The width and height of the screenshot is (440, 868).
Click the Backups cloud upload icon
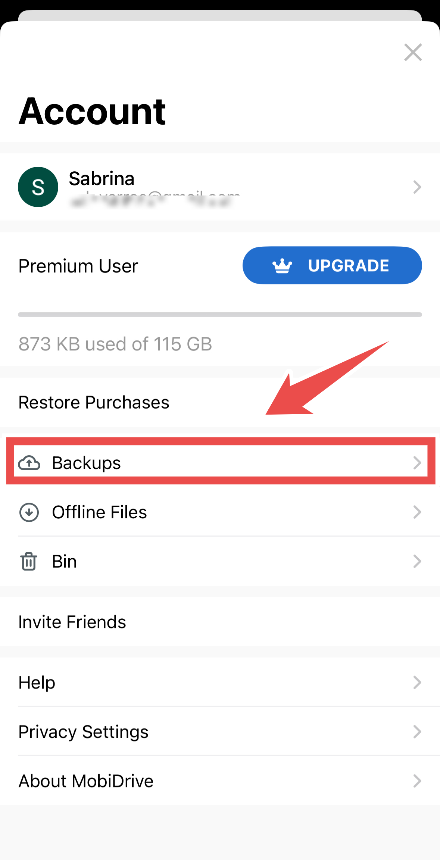click(x=29, y=463)
